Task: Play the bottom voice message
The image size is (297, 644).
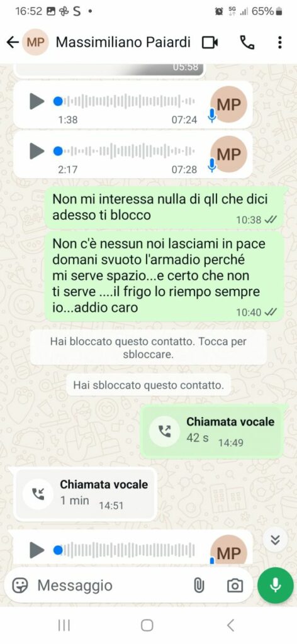Action: click(x=36, y=550)
